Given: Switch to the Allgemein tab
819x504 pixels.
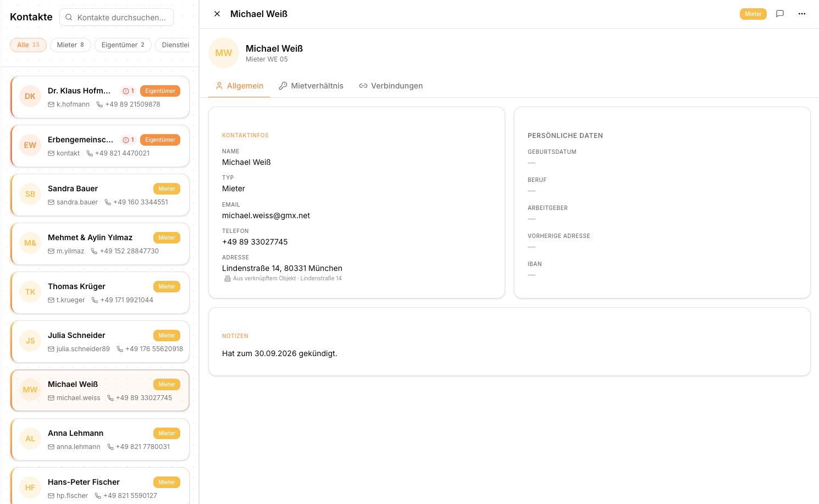Looking at the screenshot, I should [x=239, y=86].
